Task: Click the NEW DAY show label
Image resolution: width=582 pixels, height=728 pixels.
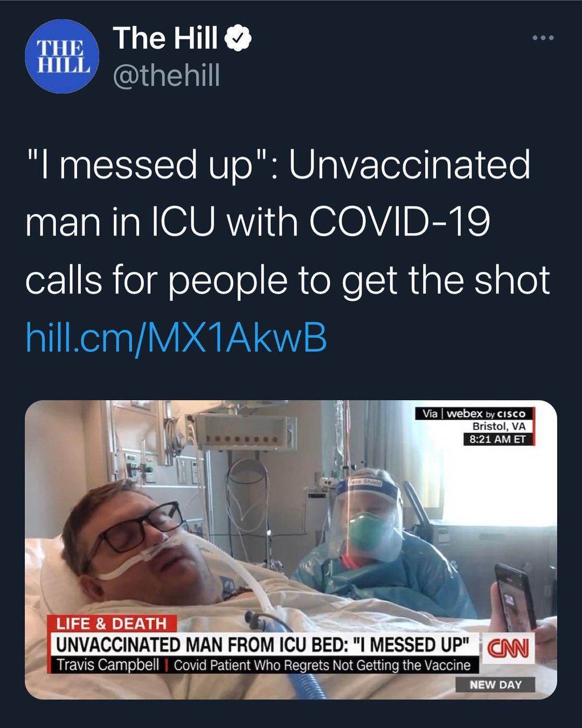Action: click(x=495, y=685)
